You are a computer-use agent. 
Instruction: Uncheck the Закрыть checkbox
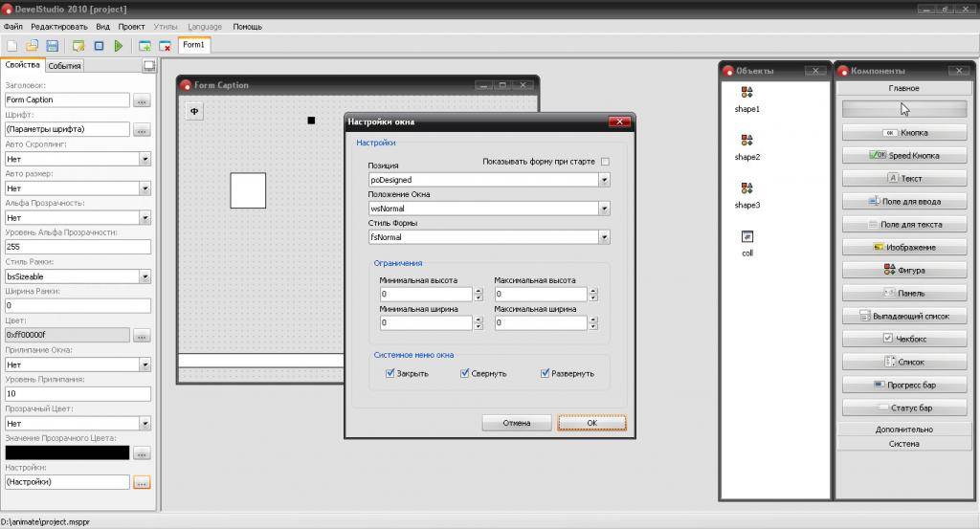(390, 373)
